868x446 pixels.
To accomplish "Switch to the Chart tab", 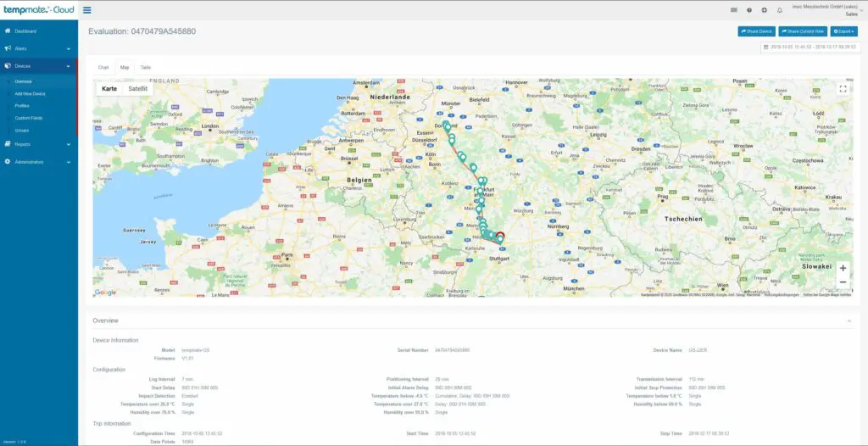I will point(103,67).
